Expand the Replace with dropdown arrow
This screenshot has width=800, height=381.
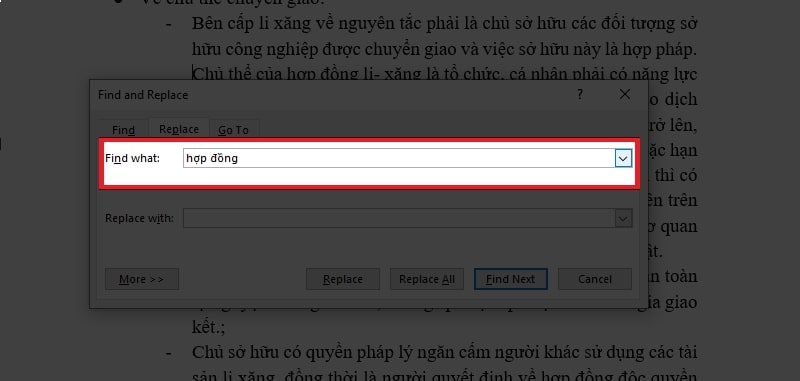(622, 219)
